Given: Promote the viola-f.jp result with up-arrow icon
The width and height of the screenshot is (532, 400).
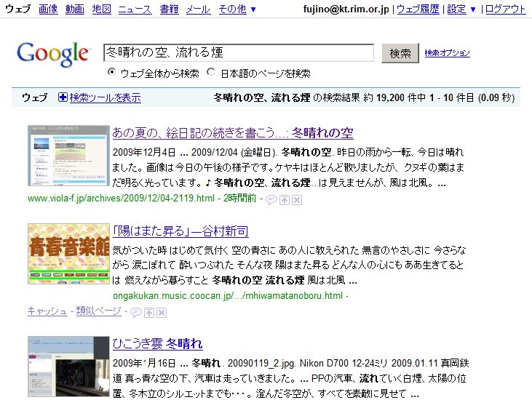Looking at the screenshot, I should tap(285, 200).
